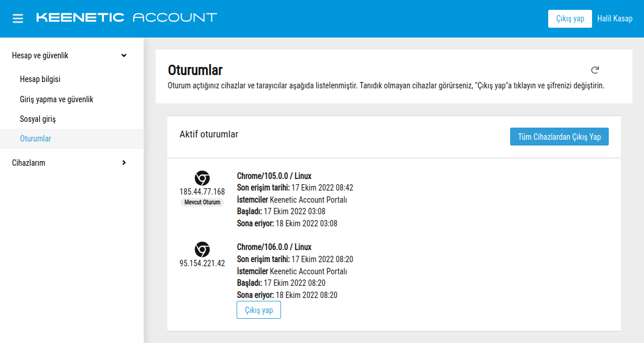
Task: Click the Keenetic Account logo
Action: coord(126,17)
